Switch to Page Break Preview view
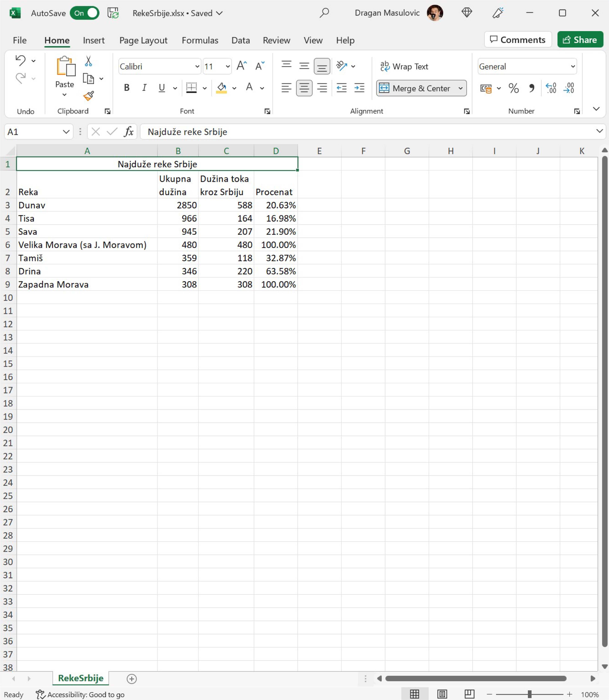The width and height of the screenshot is (609, 700). (x=469, y=694)
